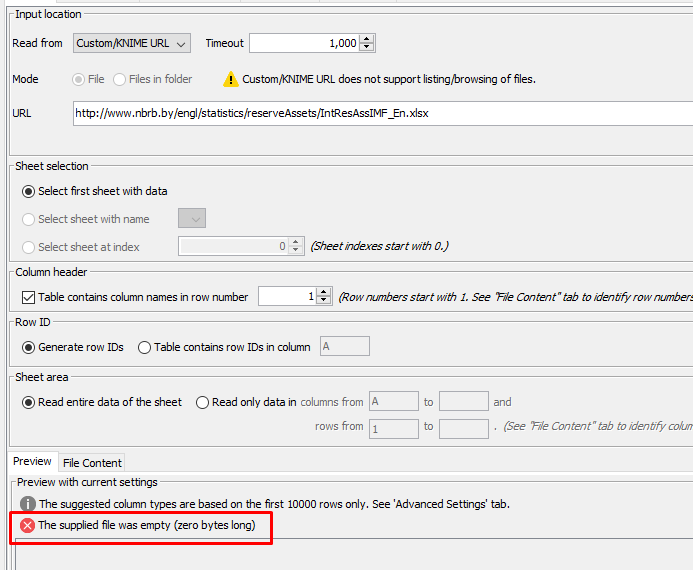Image resolution: width=693 pixels, height=570 pixels.
Task: Select Read only data in option
Action: [x=202, y=403]
